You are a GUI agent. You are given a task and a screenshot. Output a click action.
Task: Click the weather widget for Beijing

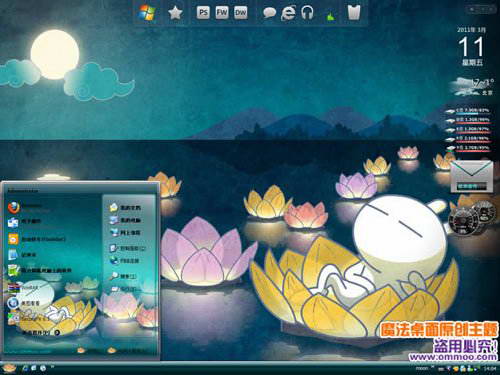(x=471, y=87)
